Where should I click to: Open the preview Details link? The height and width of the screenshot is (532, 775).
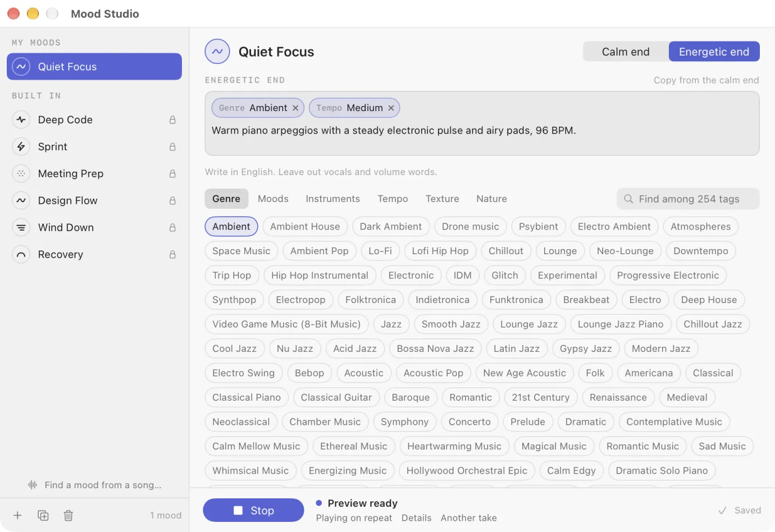(x=416, y=518)
